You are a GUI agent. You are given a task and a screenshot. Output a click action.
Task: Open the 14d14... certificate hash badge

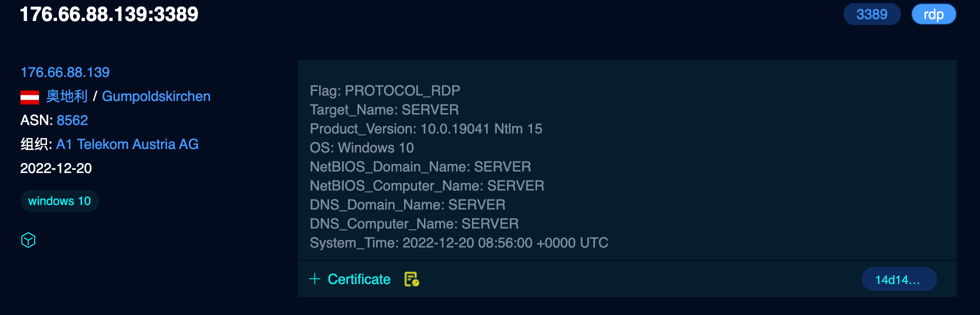[x=899, y=279]
